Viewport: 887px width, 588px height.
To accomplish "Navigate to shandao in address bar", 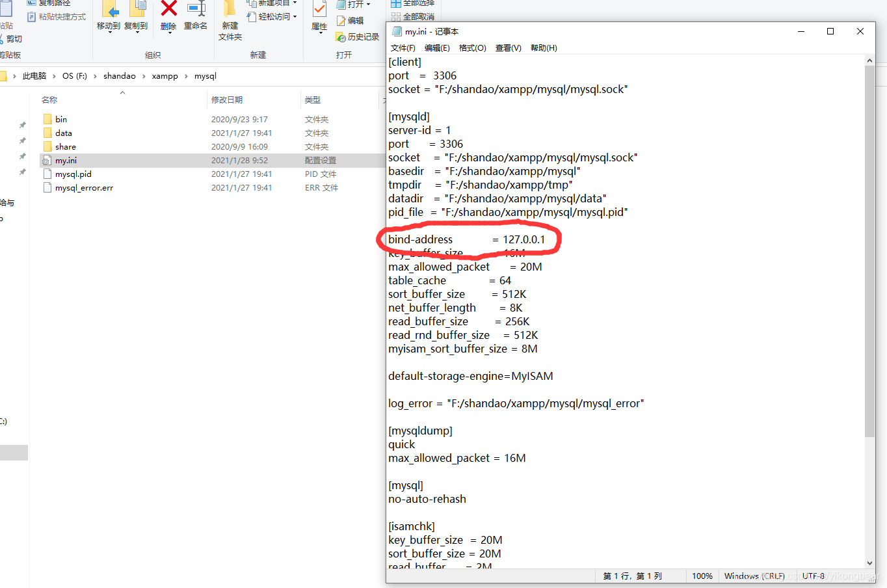I will [x=120, y=76].
